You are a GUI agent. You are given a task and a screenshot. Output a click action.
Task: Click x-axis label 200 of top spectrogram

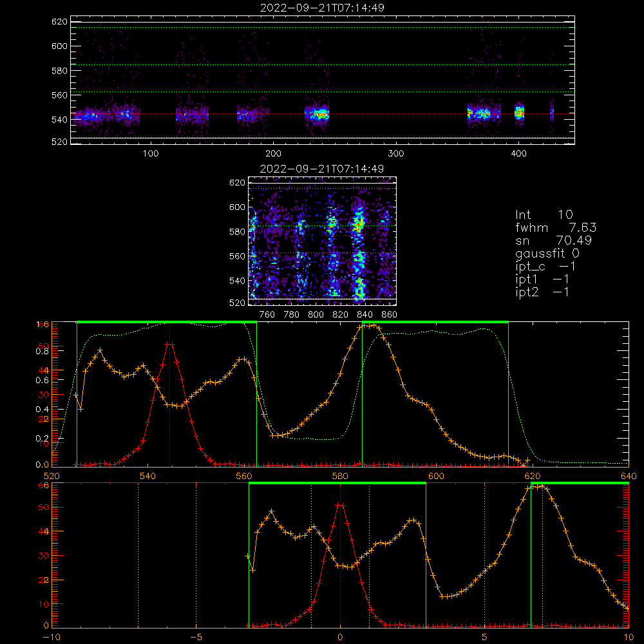tap(273, 154)
